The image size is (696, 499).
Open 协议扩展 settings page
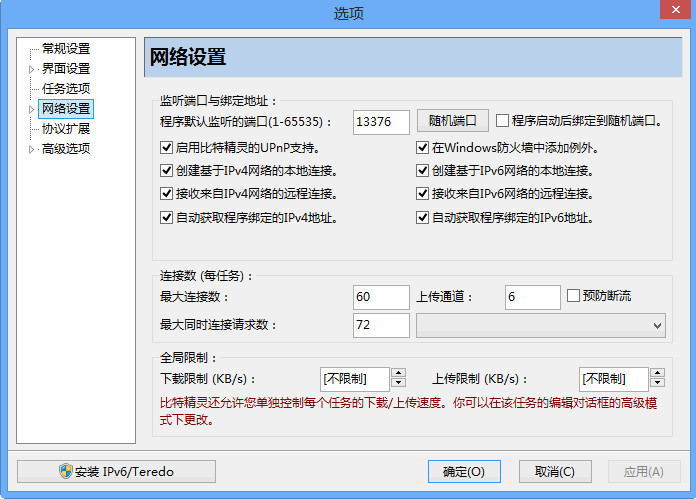point(66,129)
